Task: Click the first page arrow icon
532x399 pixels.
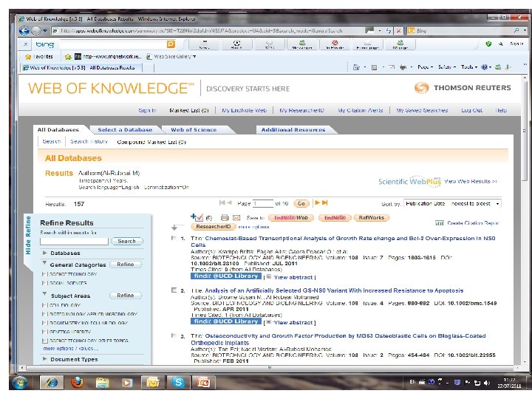Action: point(222,202)
